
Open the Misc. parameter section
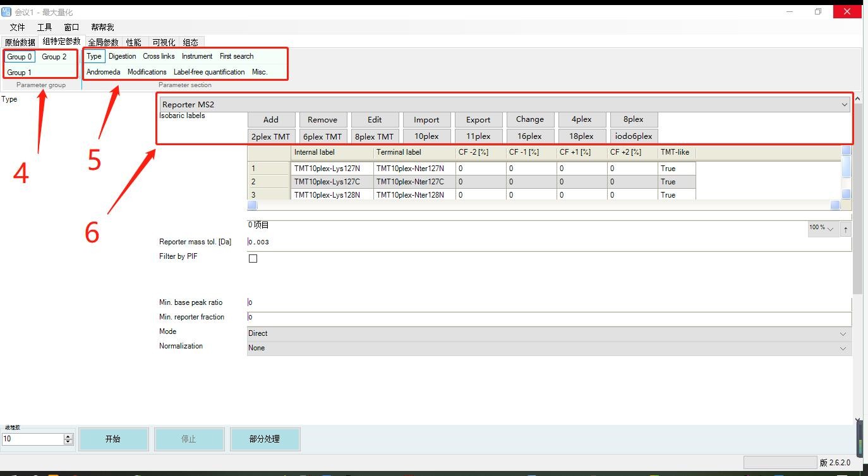(x=260, y=72)
